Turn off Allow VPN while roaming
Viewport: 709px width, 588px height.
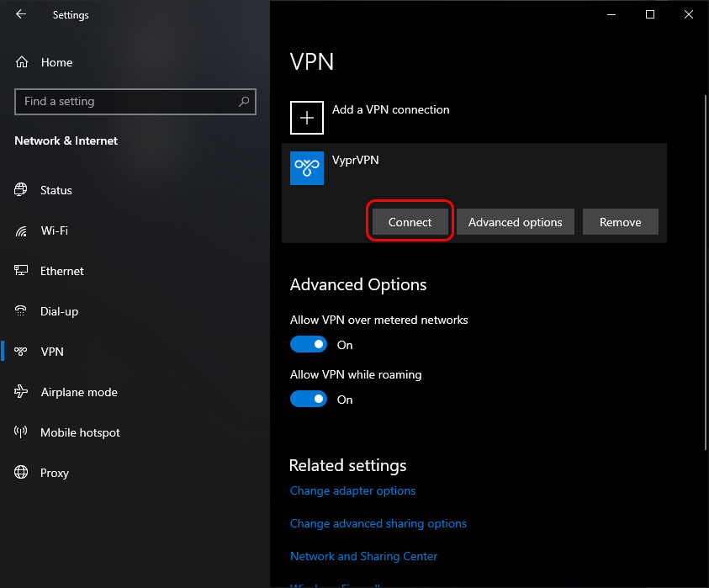309,400
